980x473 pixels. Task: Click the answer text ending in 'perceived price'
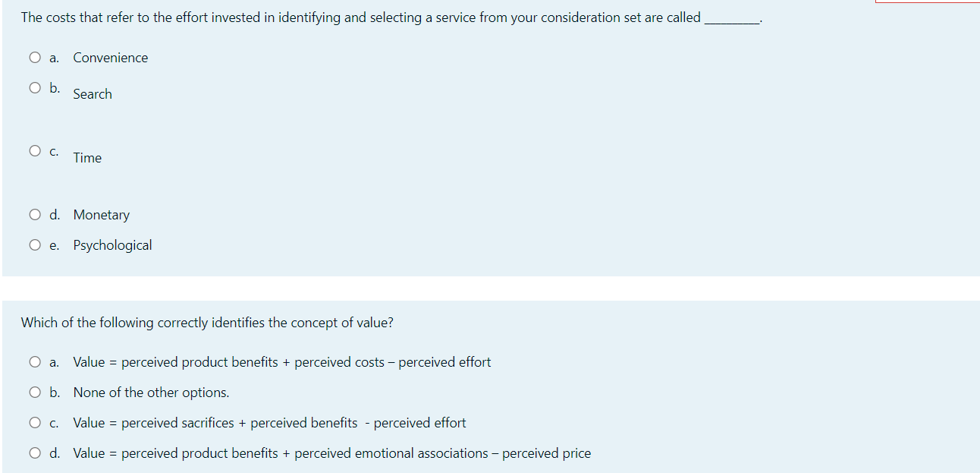[x=331, y=453]
